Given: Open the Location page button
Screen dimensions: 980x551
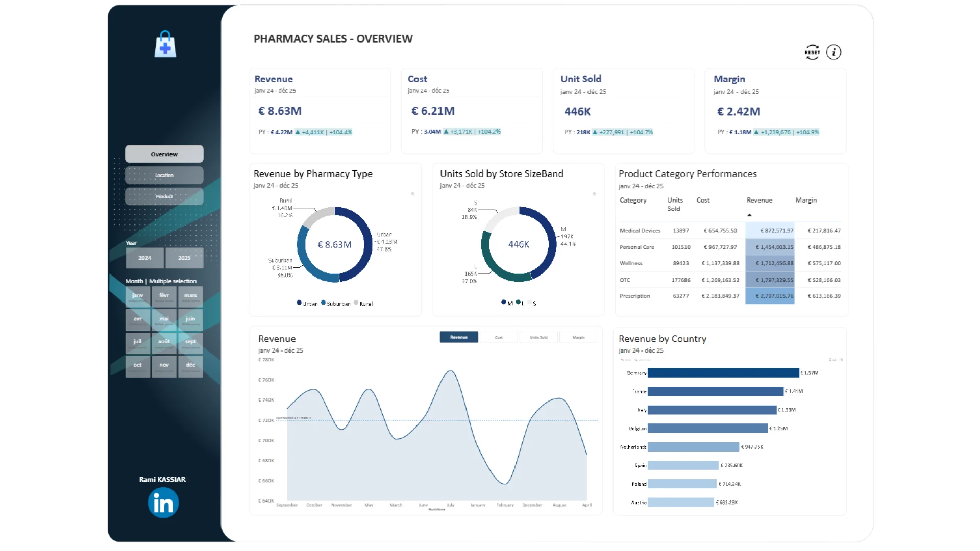Looking at the screenshot, I should [x=164, y=175].
